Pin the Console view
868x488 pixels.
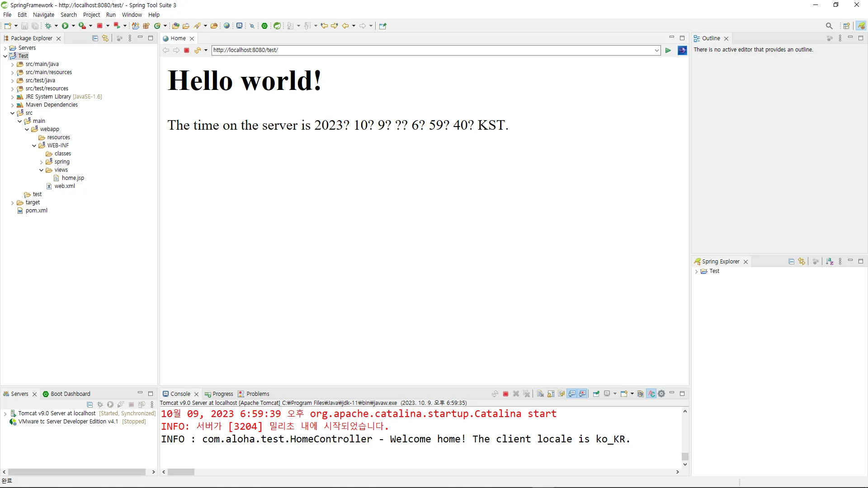click(x=596, y=394)
